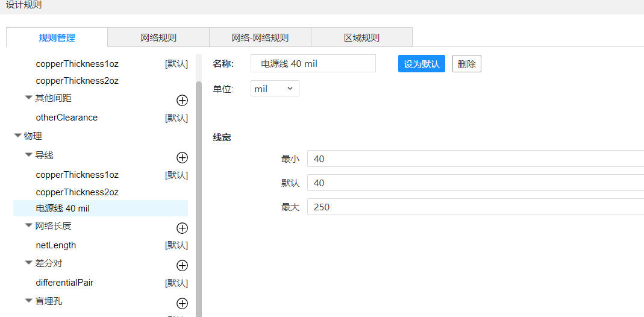Screen dimensions: 644x317
Task: Collapse the 物理 tree category
Action: pyautogui.click(x=17, y=136)
